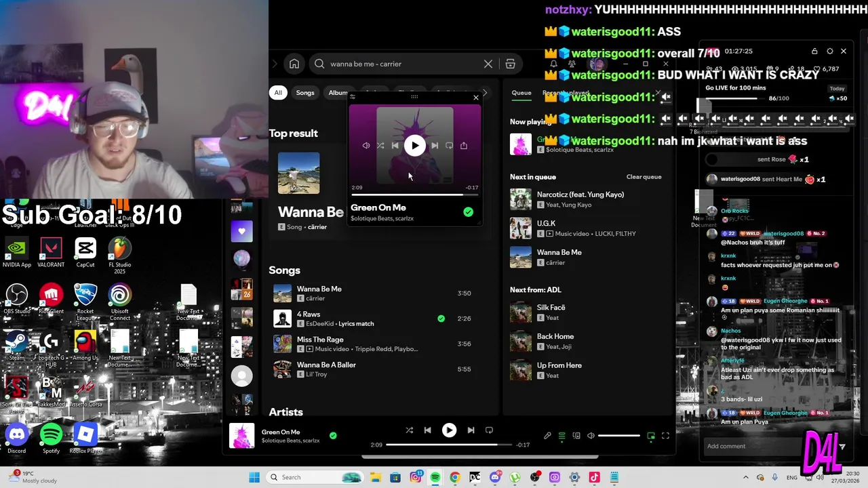Skip to previous track in miniplayer

(x=395, y=146)
